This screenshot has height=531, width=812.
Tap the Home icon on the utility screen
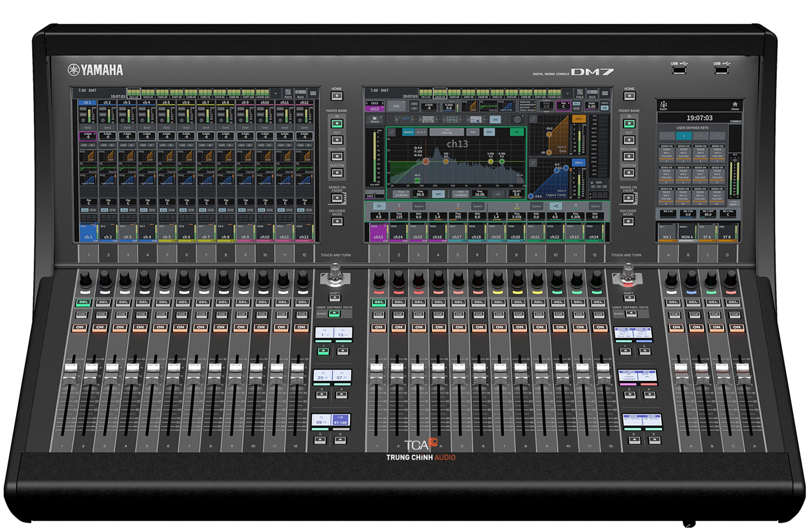pos(734,105)
